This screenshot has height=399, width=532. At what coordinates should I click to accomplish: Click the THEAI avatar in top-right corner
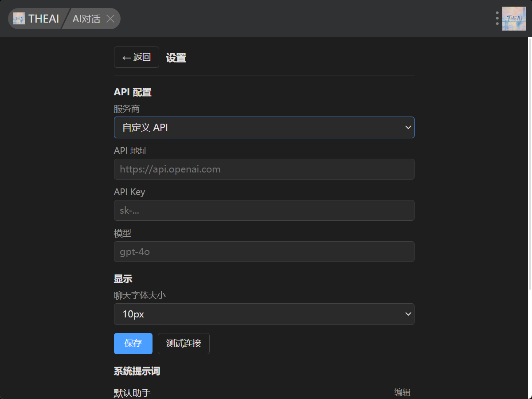point(514,19)
